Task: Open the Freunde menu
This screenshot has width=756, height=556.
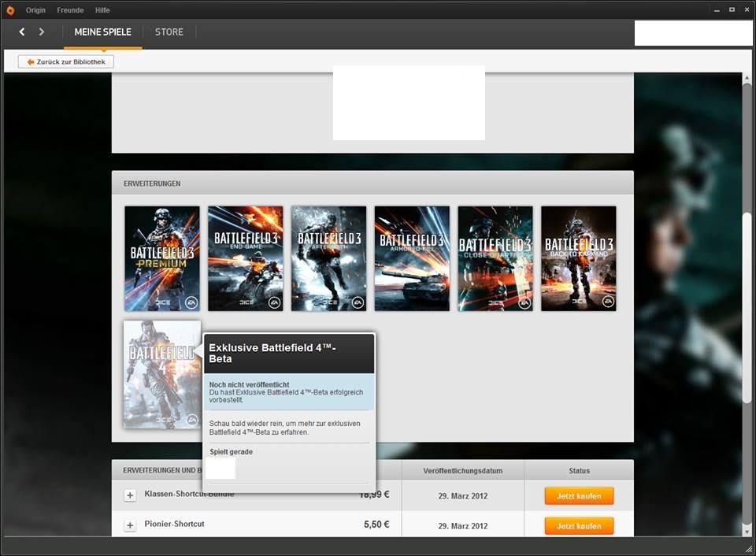Action: (70, 10)
